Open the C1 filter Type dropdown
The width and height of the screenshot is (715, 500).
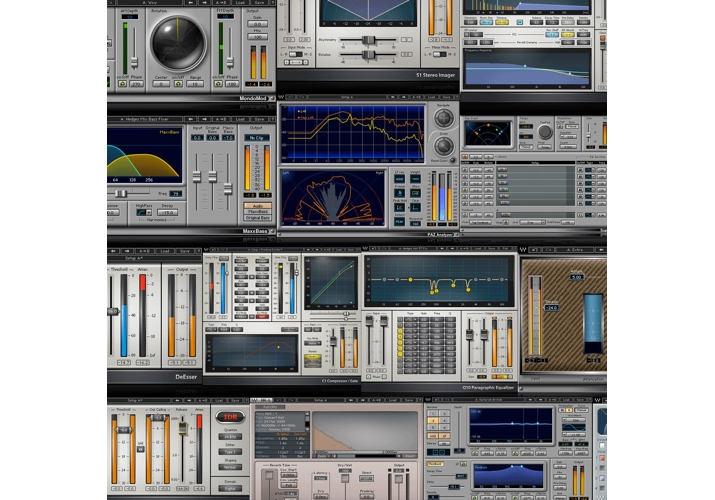(212, 330)
